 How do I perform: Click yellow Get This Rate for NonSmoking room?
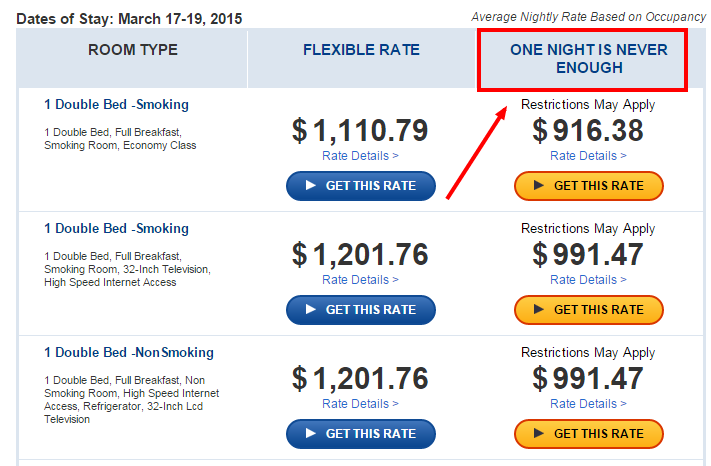tap(589, 434)
